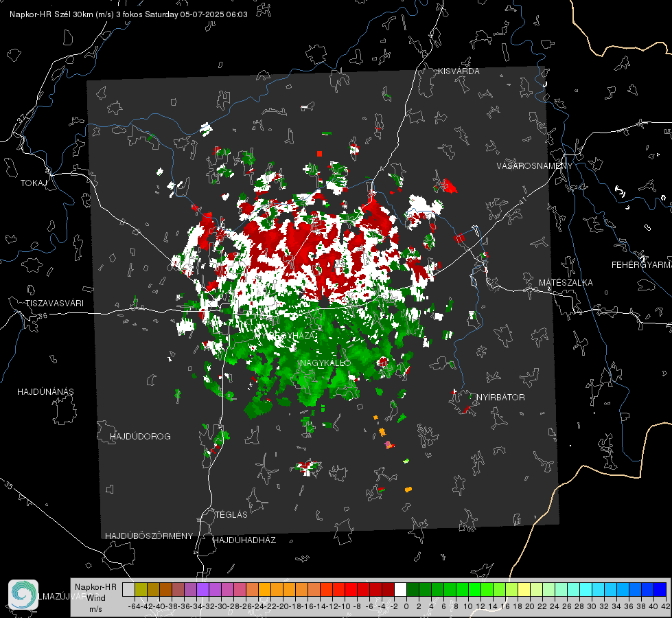672x618 pixels.
Task: Click the road number 37 label
Action: click(22, 117)
